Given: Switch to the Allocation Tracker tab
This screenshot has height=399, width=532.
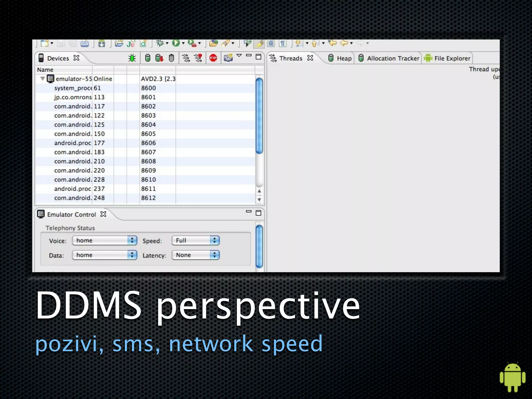Looking at the screenshot, I should pyautogui.click(x=389, y=58).
